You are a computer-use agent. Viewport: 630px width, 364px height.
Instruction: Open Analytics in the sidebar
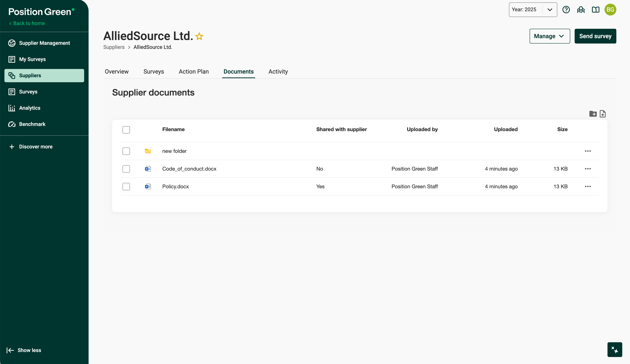tap(44, 108)
